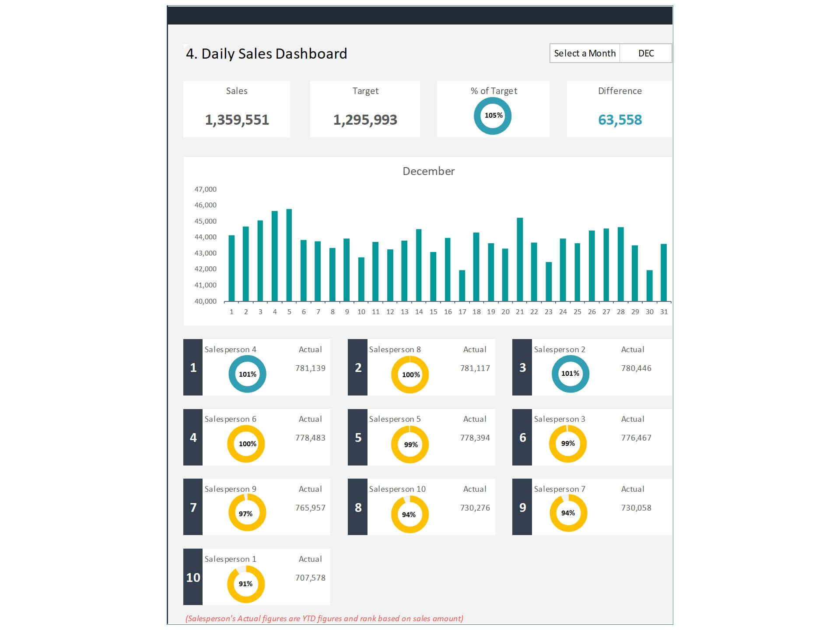This screenshot has width=840, height=630.
Task: Click Salesperson 10's 94% donut chart
Action: click(409, 514)
